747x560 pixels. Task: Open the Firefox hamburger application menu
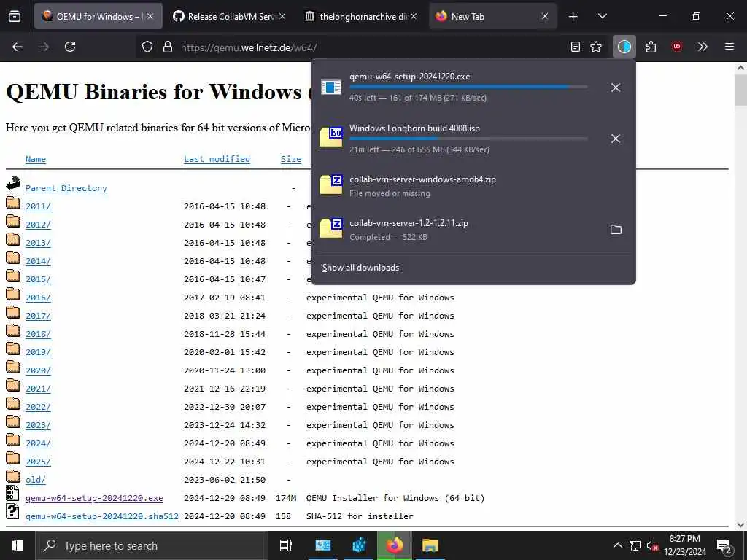729,47
